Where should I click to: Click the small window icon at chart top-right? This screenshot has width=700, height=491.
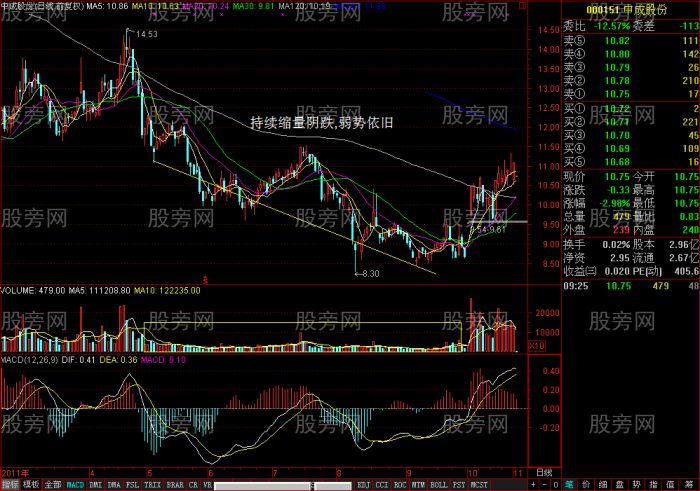click(523, 5)
